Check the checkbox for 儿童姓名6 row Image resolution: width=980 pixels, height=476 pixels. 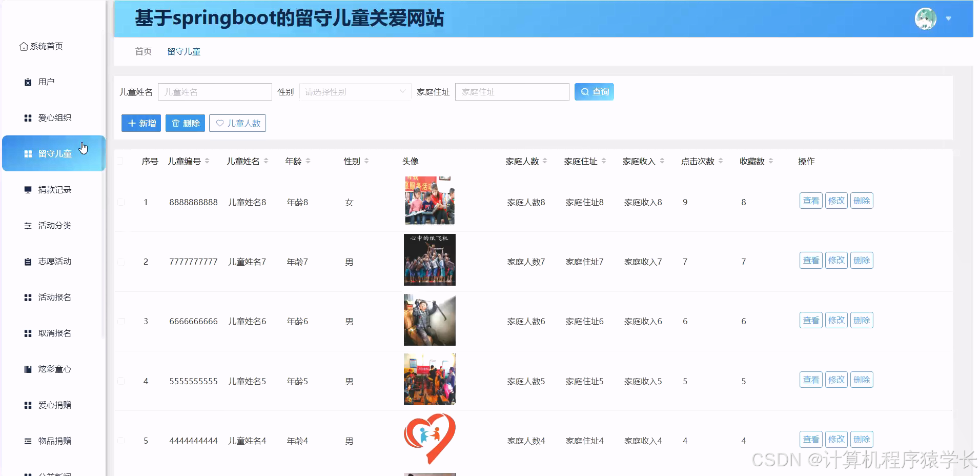121,321
